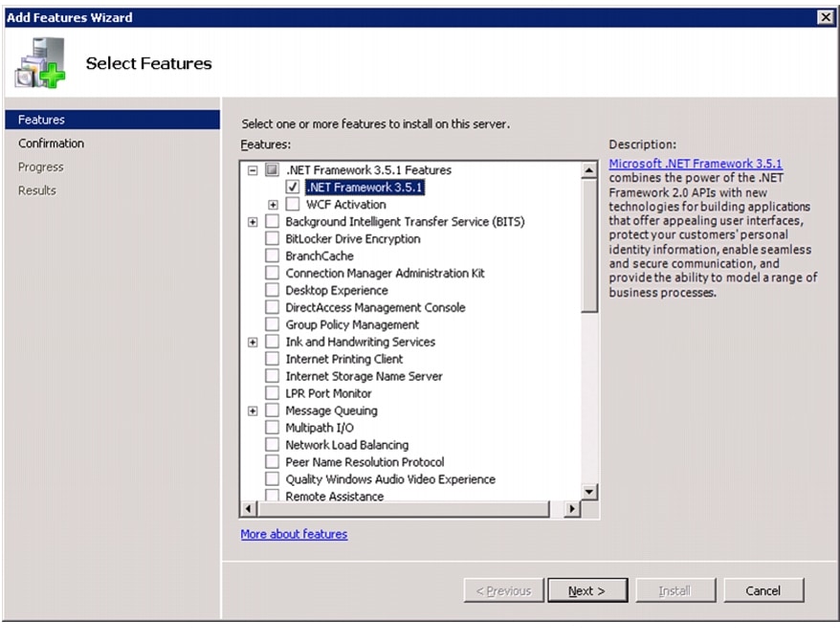Click the Add Features Wizard server icon

[x=40, y=63]
